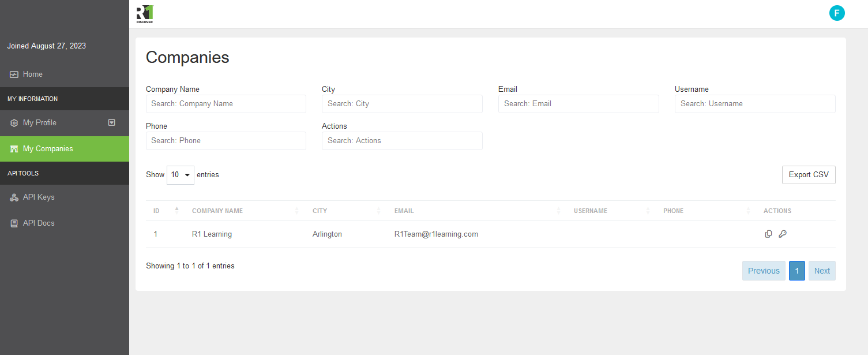The width and height of the screenshot is (868, 355).
Task: Click the Export CSV button
Action: (808, 175)
